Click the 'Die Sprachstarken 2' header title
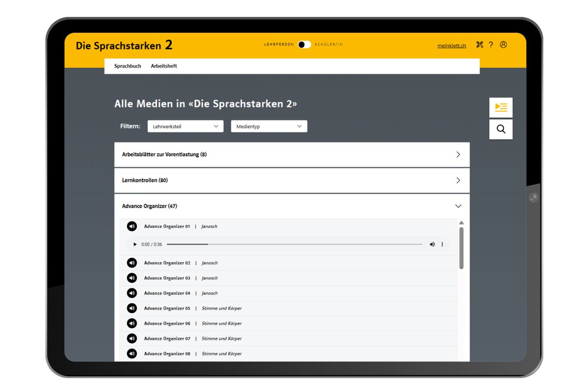 [124, 45]
